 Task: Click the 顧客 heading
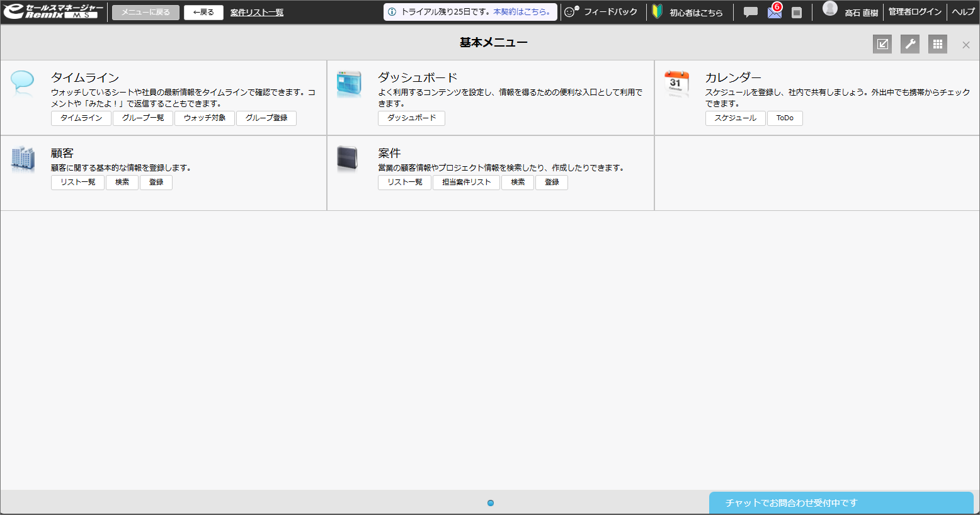click(62, 153)
